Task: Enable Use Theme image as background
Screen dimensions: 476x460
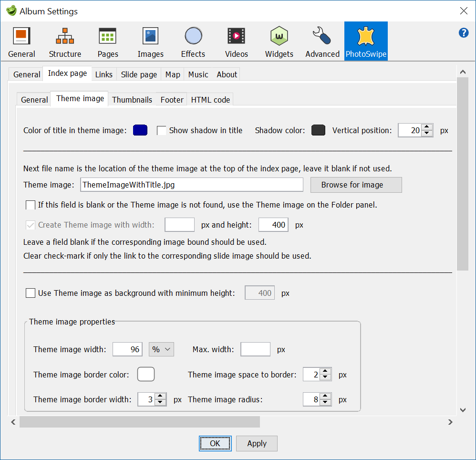Action: tap(30, 293)
